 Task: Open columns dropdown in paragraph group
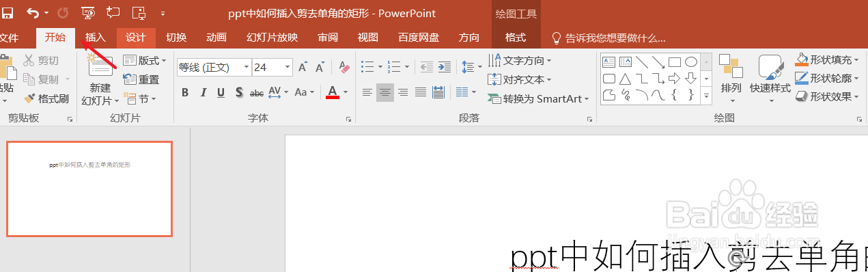(x=466, y=92)
